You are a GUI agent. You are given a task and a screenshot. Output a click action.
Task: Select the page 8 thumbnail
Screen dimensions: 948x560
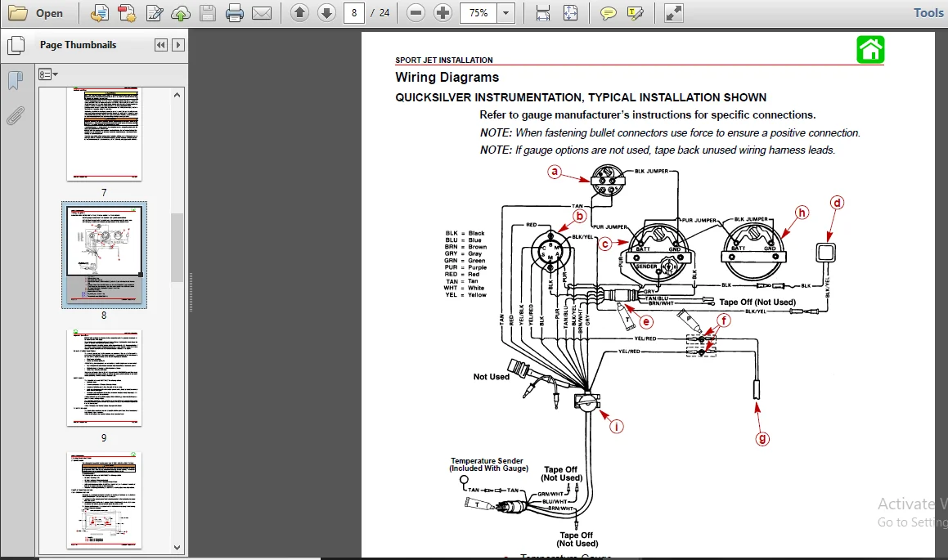[104, 255]
